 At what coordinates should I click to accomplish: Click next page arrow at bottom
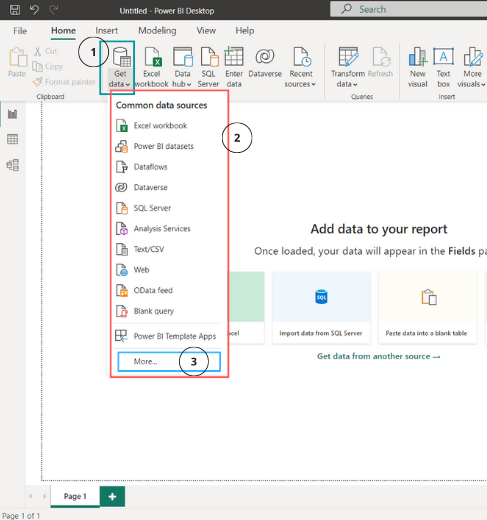point(44,496)
